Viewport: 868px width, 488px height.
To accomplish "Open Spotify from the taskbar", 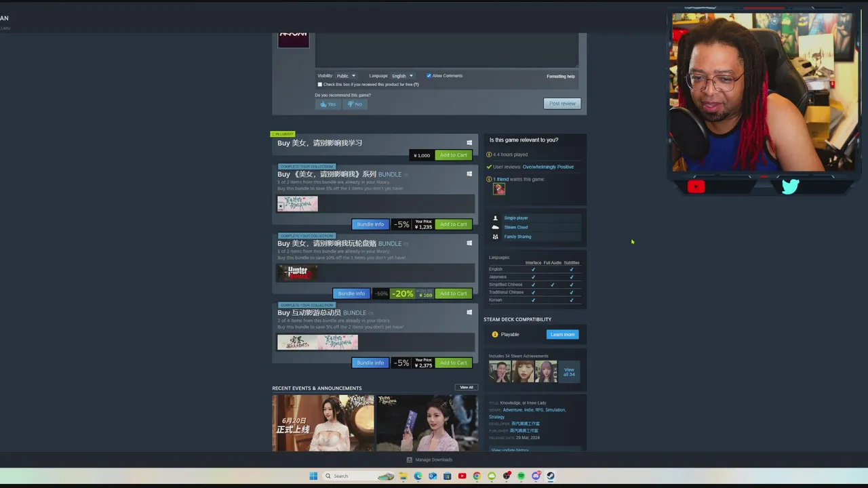I will tap(521, 476).
